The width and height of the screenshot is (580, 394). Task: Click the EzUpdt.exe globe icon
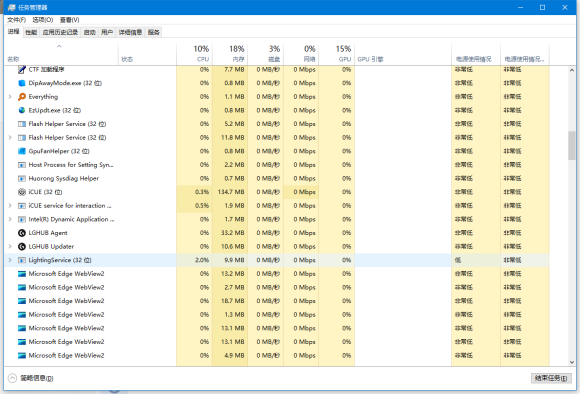[x=22, y=110]
